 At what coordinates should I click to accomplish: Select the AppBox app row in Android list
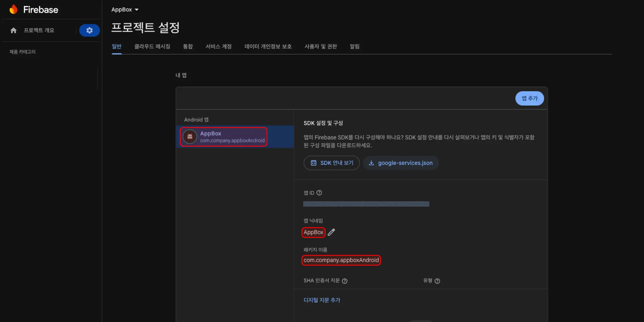point(235,137)
